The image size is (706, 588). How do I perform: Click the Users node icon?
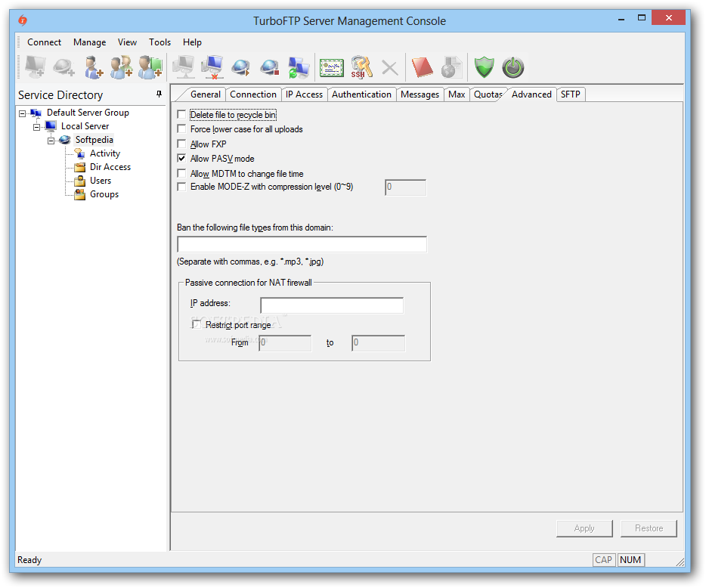pos(79,181)
